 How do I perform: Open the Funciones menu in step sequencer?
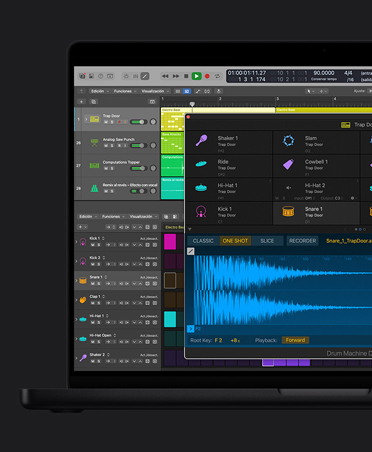coord(113,217)
